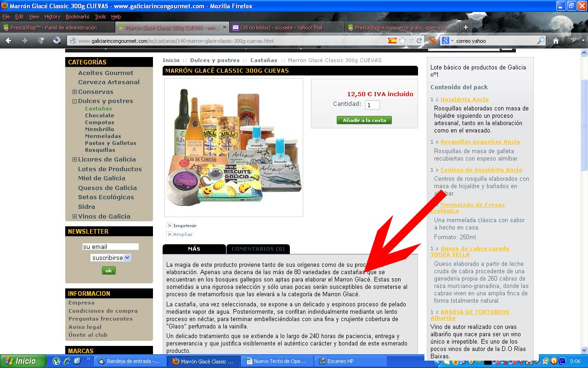
Task: Close the PrestaShop Panel de administración tab
Action: (109, 28)
